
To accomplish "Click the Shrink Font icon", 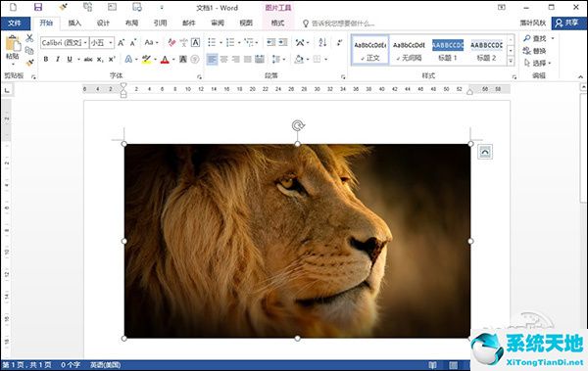I will coord(133,43).
